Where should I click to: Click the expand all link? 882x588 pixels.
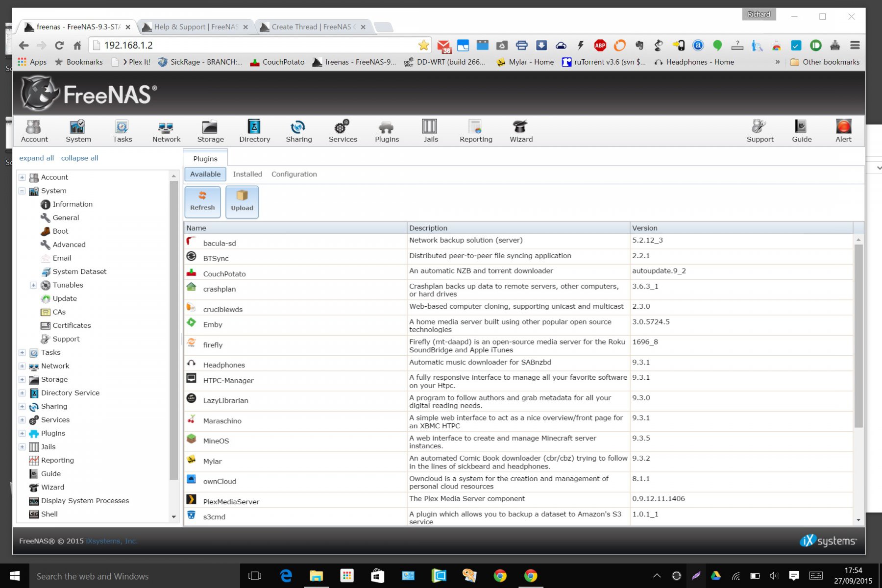pyautogui.click(x=36, y=158)
